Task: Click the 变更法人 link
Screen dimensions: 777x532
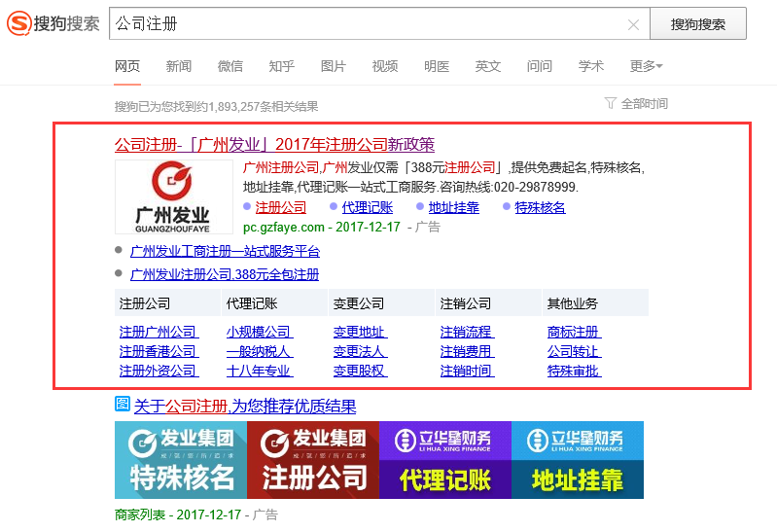Action: [359, 351]
